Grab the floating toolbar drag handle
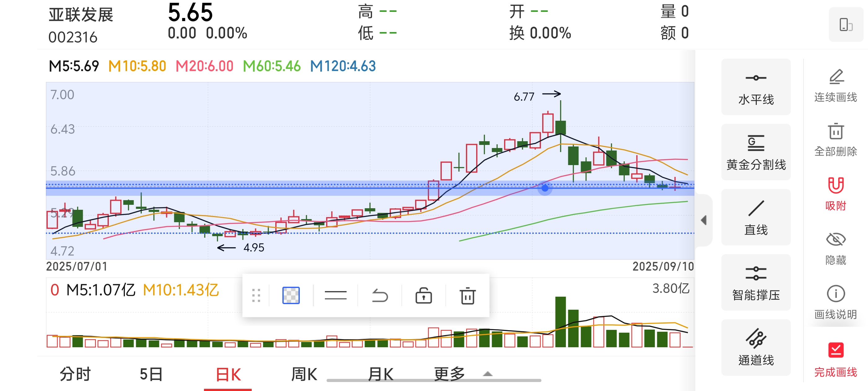868x391 pixels. point(256,295)
